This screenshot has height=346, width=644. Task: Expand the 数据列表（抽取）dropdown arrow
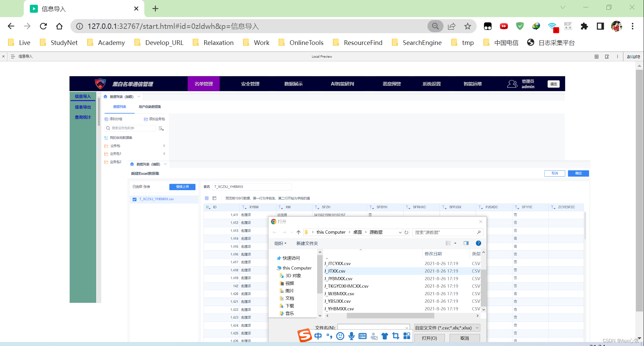click(138, 97)
